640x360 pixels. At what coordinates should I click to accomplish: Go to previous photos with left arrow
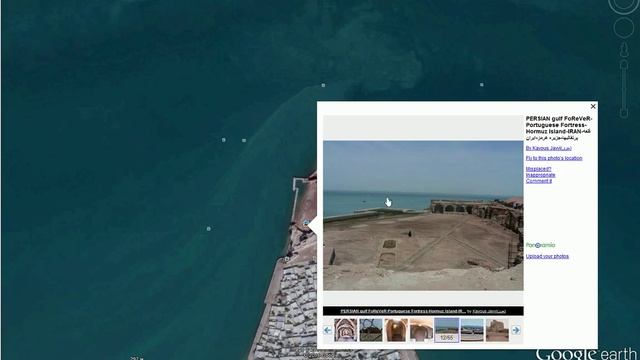click(x=327, y=330)
